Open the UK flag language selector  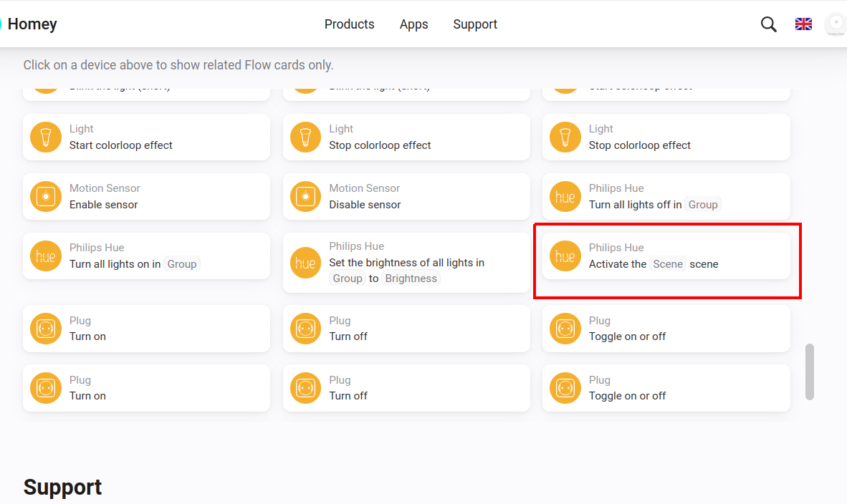point(803,24)
